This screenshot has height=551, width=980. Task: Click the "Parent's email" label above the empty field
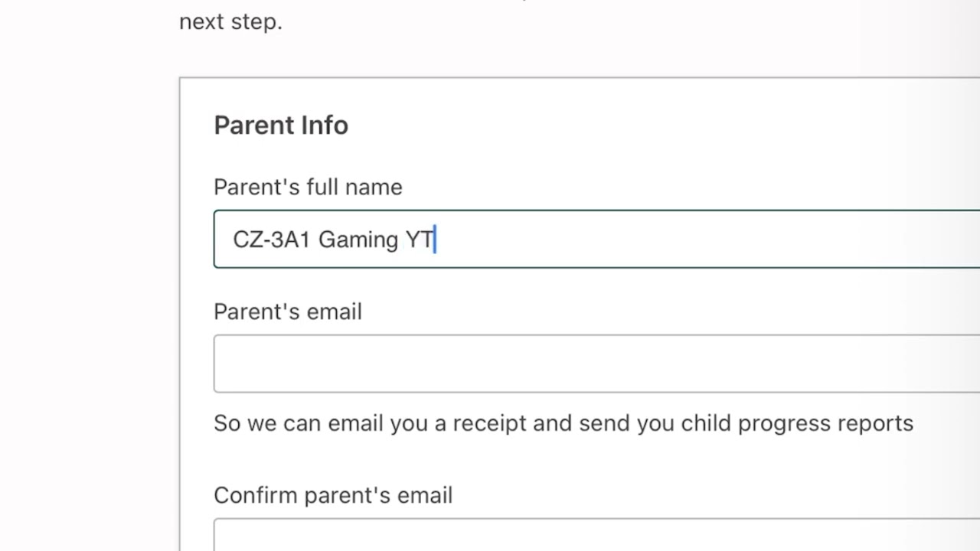click(288, 312)
